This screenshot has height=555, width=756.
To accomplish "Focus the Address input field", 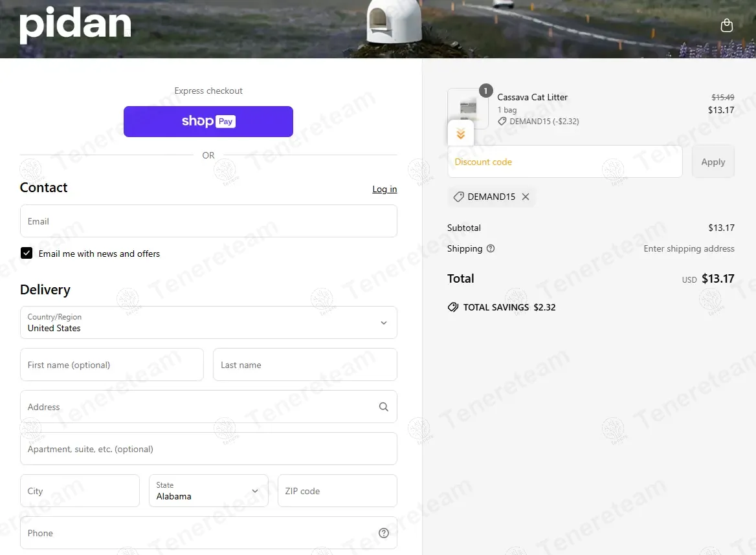I will (x=208, y=407).
